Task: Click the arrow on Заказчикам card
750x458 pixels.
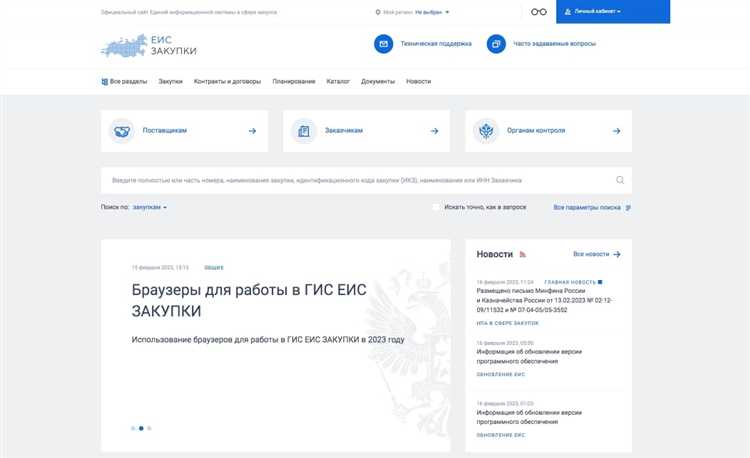Action: [x=434, y=131]
